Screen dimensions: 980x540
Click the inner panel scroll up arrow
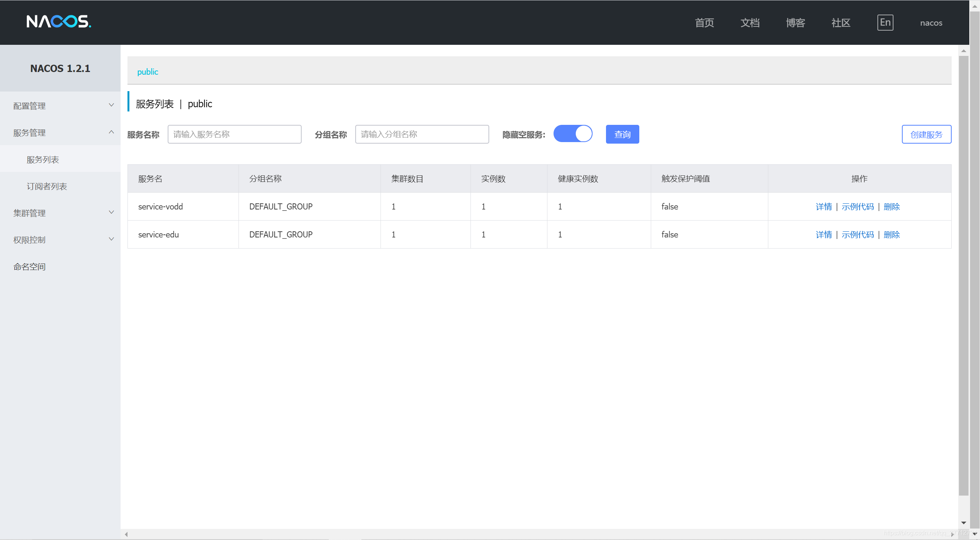pos(964,51)
